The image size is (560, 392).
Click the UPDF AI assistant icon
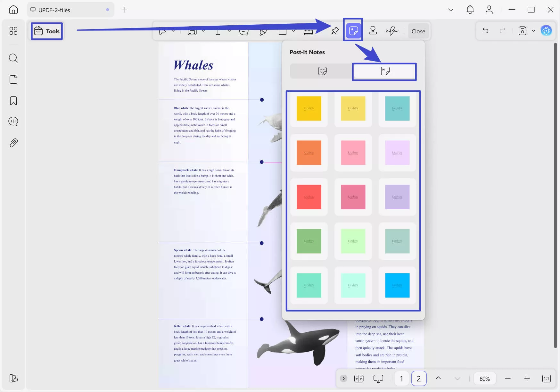click(546, 31)
